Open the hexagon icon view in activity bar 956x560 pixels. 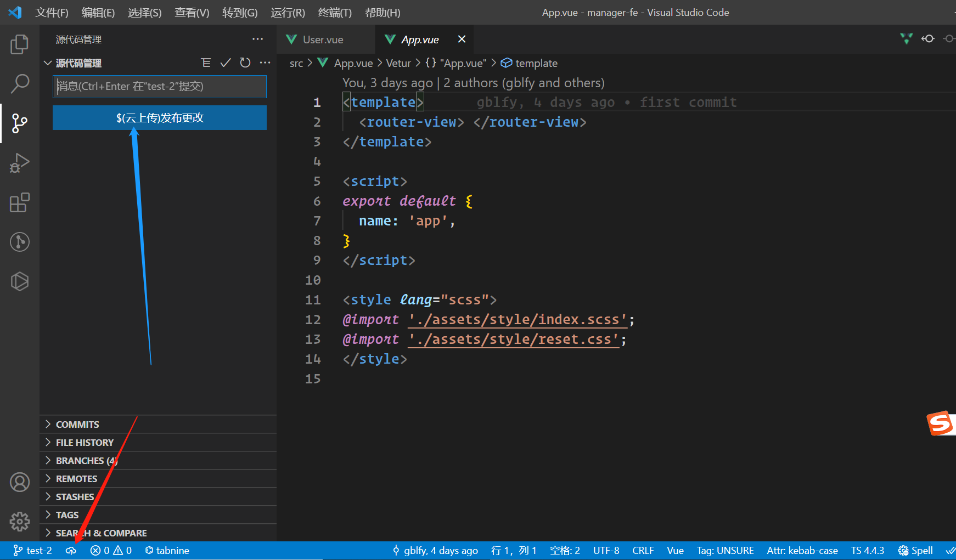20,281
